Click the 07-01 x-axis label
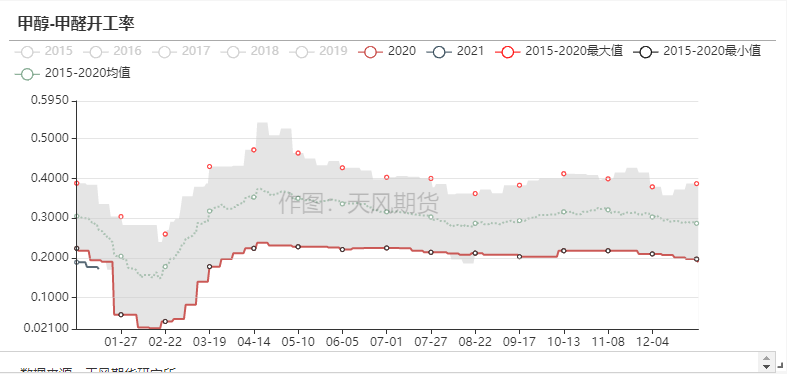 (386, 342)
